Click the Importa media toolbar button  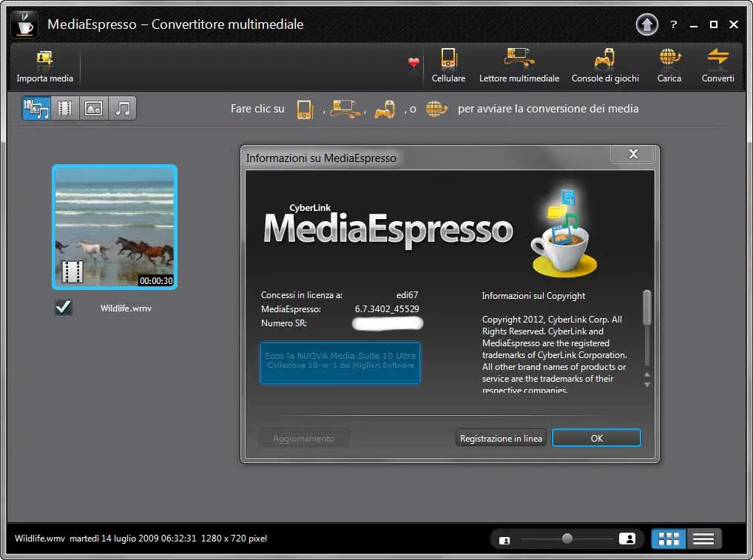44,67
